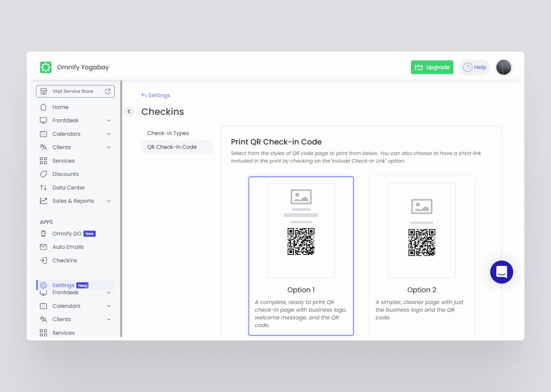This screenshot has height=392, width=551.
Task: Click the Data Center arrows icon
Action: coord(44,188)
